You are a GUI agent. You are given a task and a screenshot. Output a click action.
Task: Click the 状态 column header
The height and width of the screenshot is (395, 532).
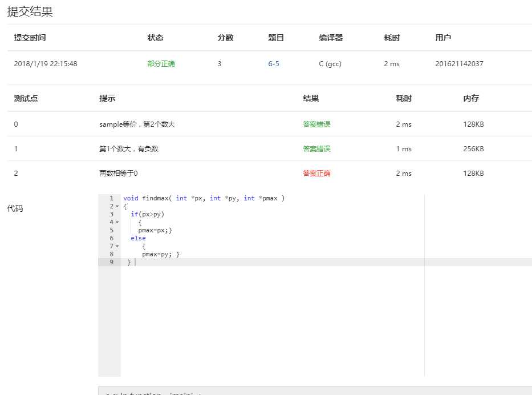pos(155,38)
